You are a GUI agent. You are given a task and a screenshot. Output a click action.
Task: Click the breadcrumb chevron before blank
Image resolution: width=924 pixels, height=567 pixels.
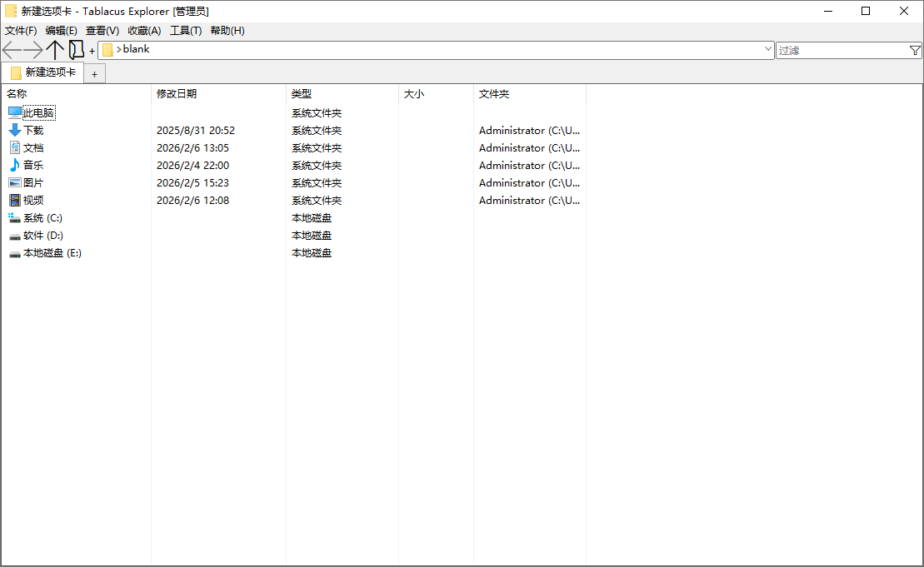[x=120, y=50]
